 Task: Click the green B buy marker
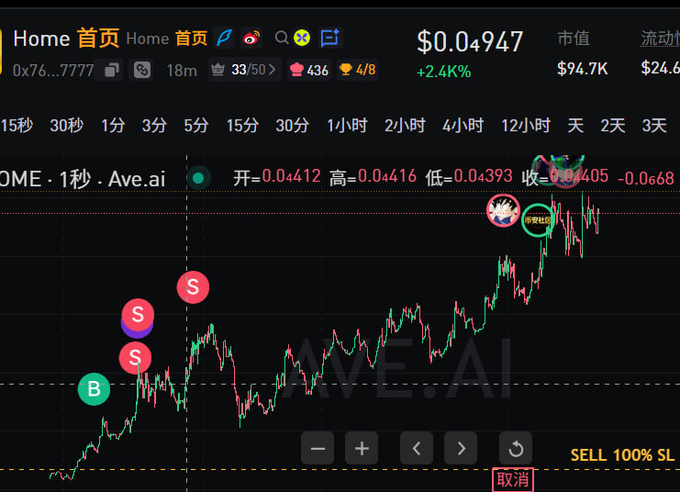click(94, 389)
